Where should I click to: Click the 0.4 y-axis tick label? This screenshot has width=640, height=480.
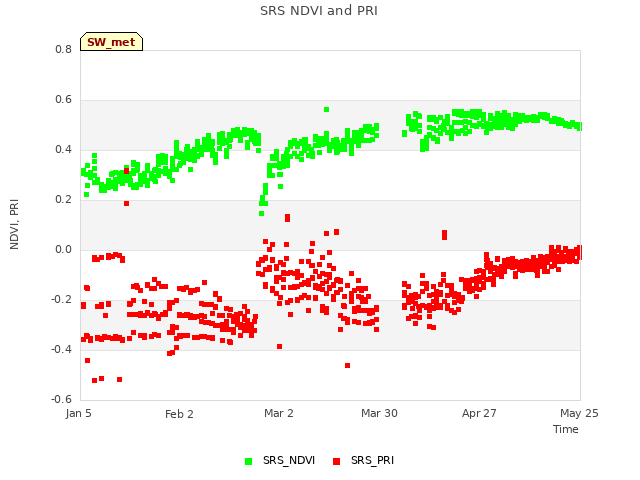(x=63, y=149)
